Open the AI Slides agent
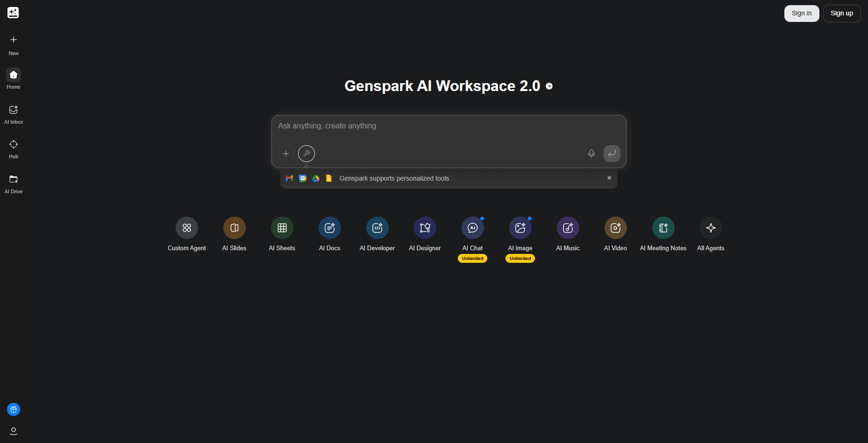This screenshot has height=443, width=868. coord(234,228)
